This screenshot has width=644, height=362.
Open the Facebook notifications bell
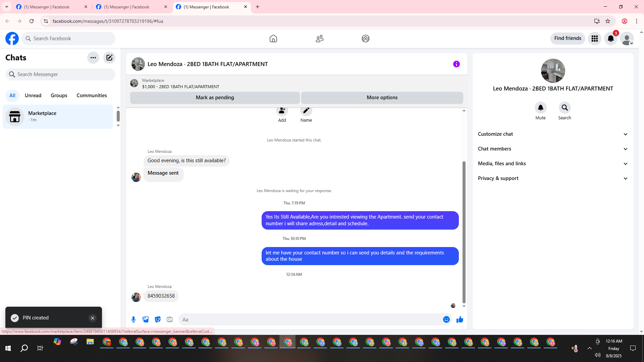tap(610, 39)
